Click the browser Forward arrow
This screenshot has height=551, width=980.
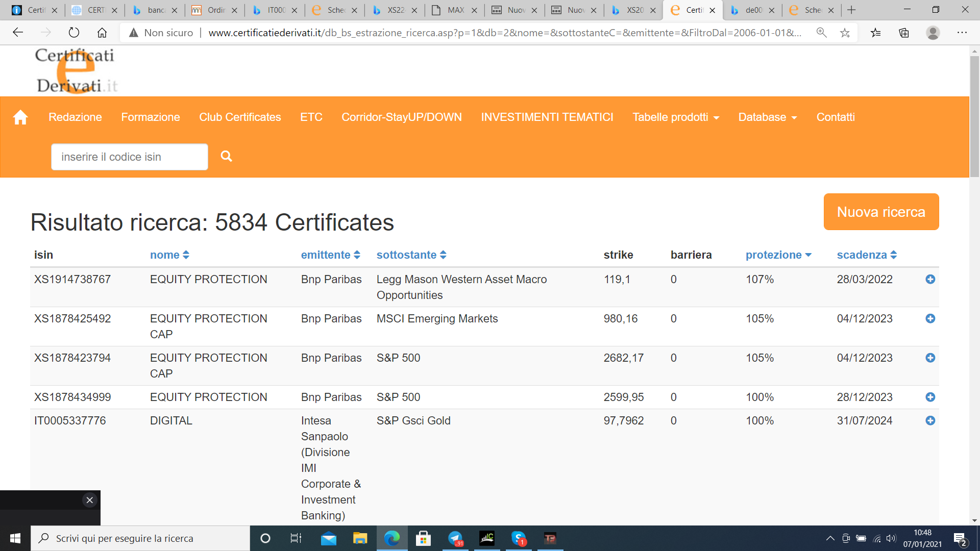tap(46, 33)
